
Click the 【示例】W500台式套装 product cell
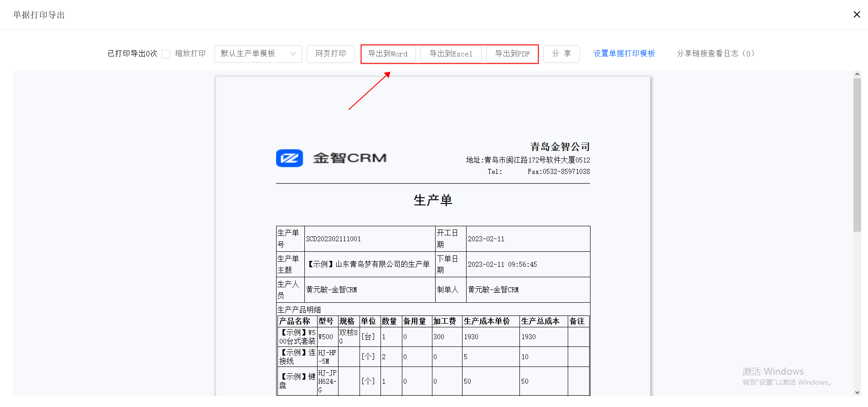[298, 337]
